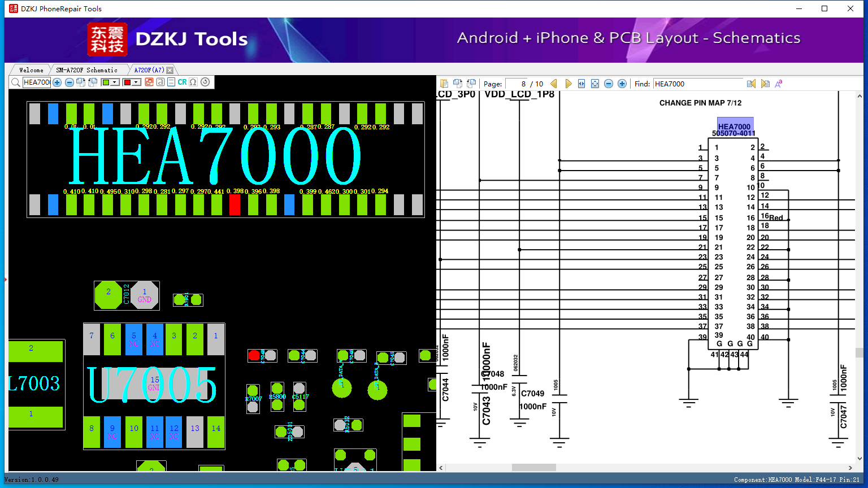
Task: Click the green color swatch
Action: [x=106, y=82]
